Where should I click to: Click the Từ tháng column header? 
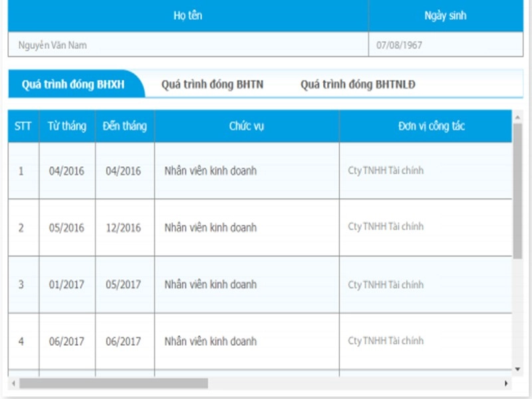(67, 126)
